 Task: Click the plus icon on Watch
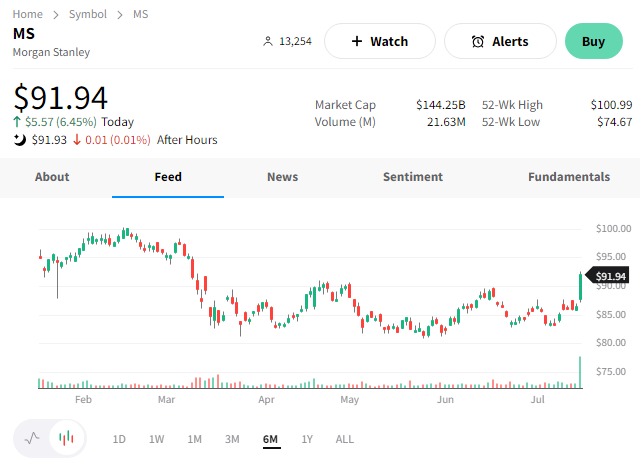click(357, 42)
